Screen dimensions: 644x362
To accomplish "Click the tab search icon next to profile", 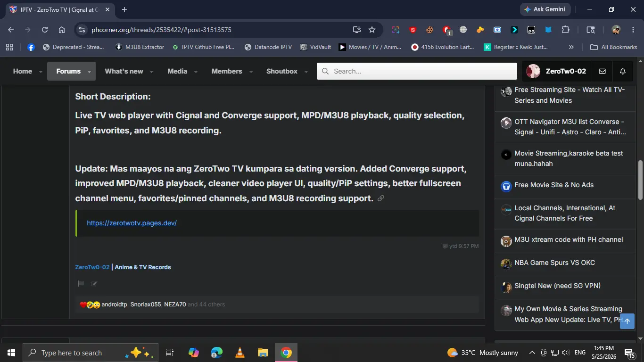I will (590, 30).
